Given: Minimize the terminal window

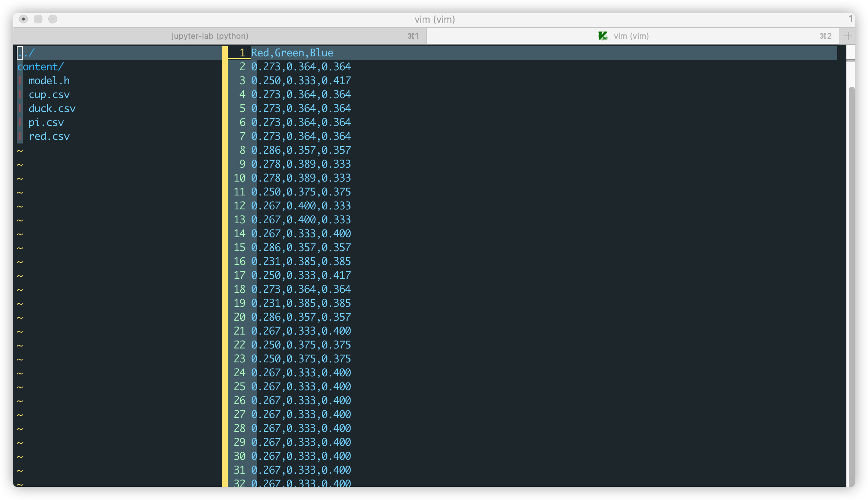Looking at the screenshot, I should tap(38, 19).
